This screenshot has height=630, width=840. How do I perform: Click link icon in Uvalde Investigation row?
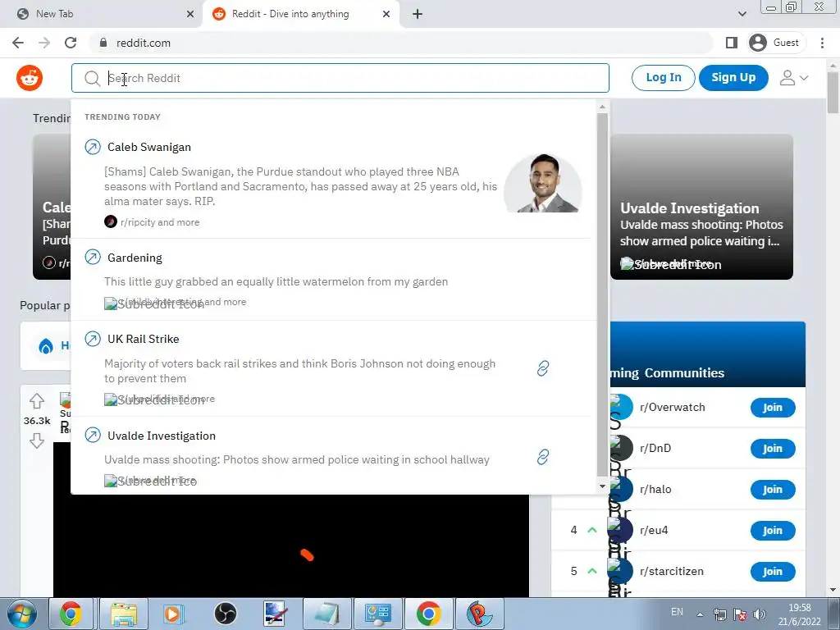(543, 457)
